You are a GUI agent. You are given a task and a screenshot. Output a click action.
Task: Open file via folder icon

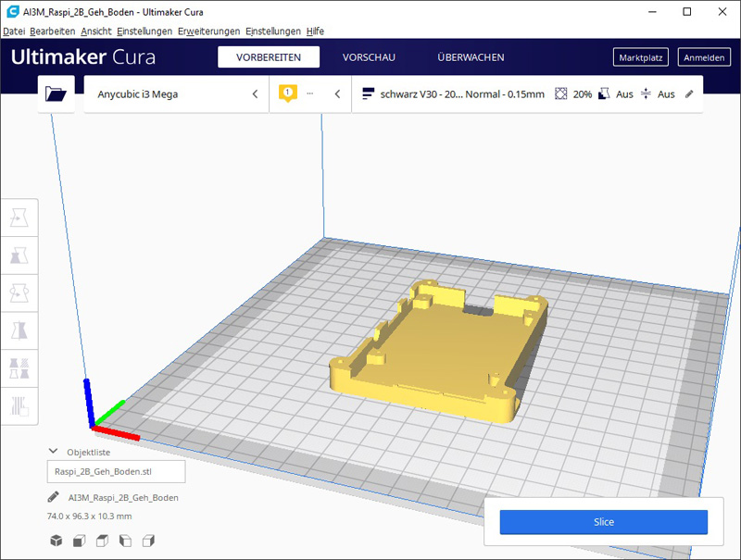[x=56, y=94]
